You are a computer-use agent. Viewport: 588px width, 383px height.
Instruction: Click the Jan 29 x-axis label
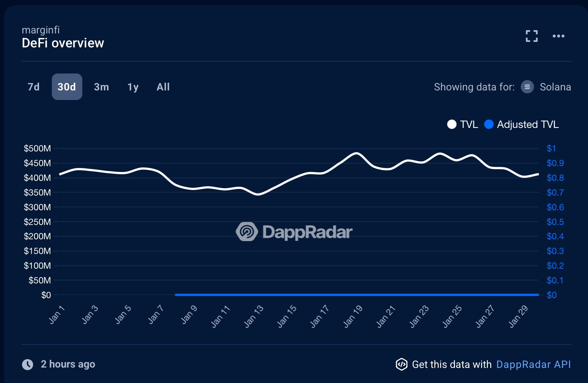pyautogui.click(x=518, y=316)
